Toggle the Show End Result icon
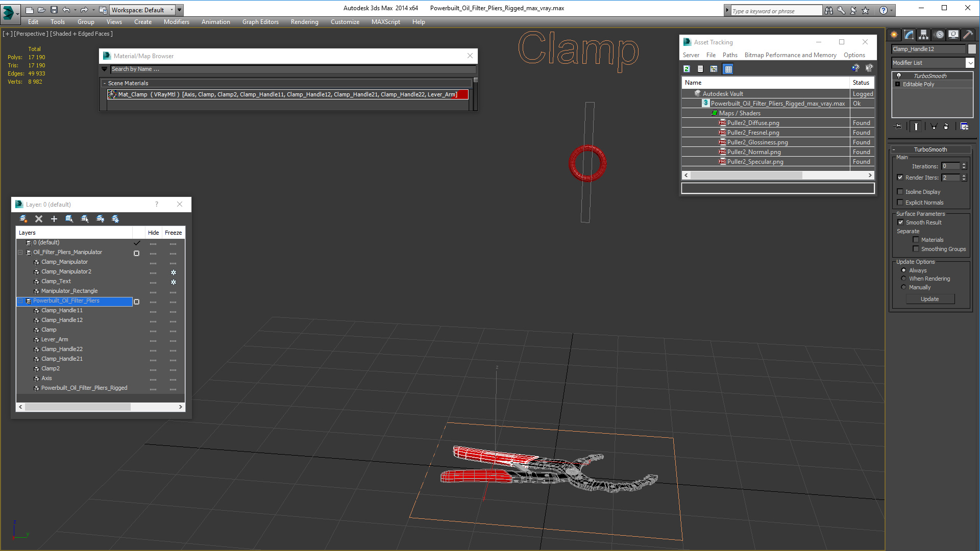This screenshot has width=980, height=551. (916, 127)
